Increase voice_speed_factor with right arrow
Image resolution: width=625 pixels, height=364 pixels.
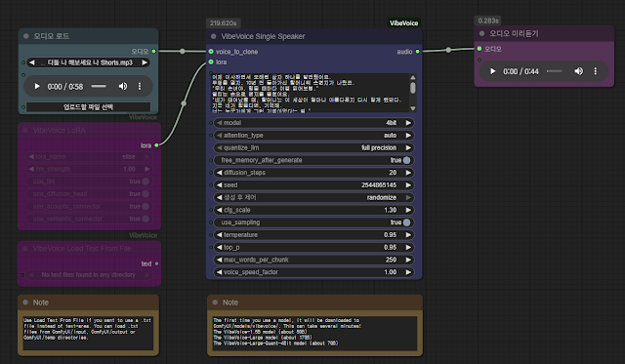(x=408, y=272)
